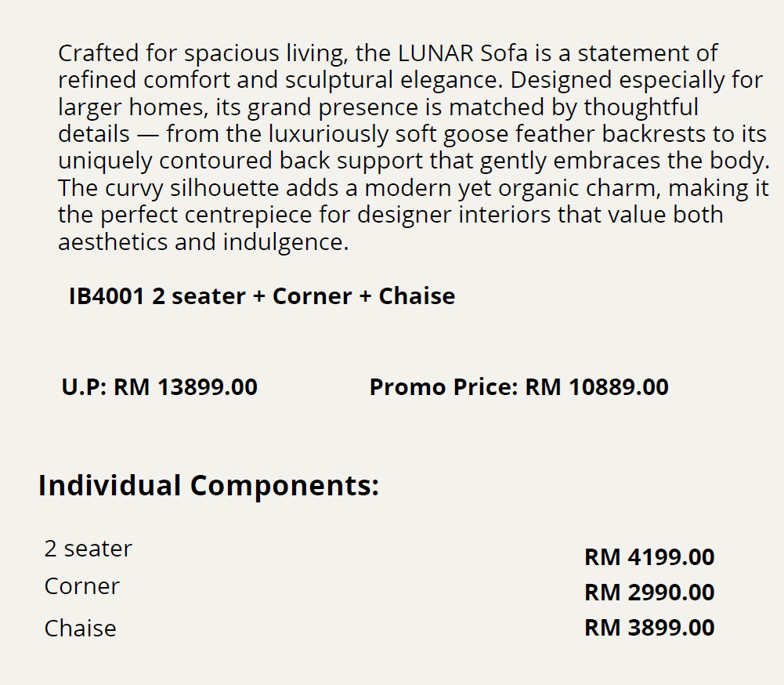Click the word "Chaise" in the bold product title

417,296
